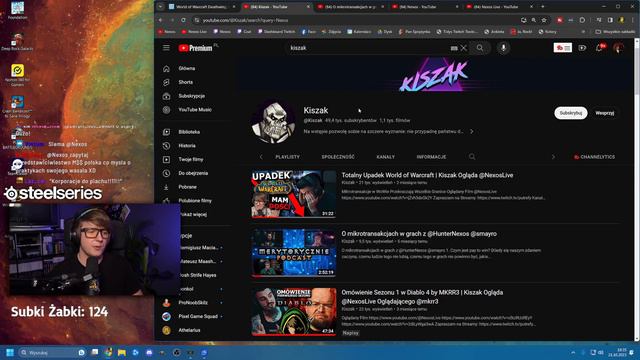Start voice search with the microphone
Screen dimensions: 640x360
point(503,48)
